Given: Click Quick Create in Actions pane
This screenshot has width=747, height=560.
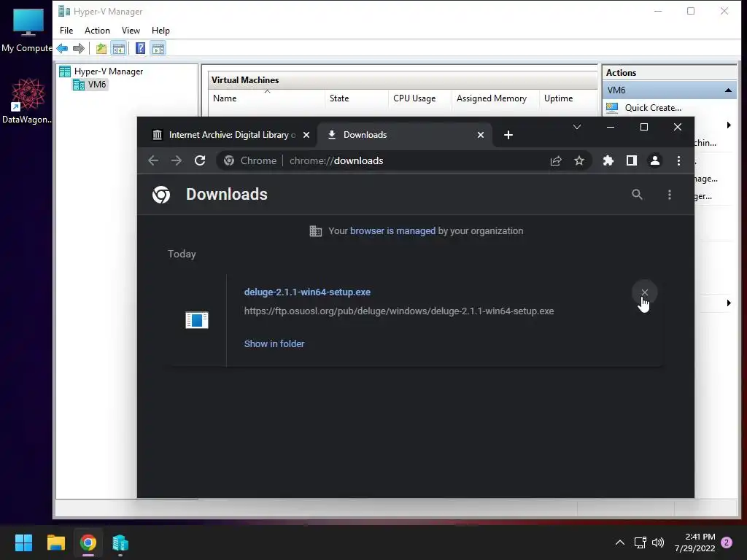Looking at the screenshot, I should point(653,108).
